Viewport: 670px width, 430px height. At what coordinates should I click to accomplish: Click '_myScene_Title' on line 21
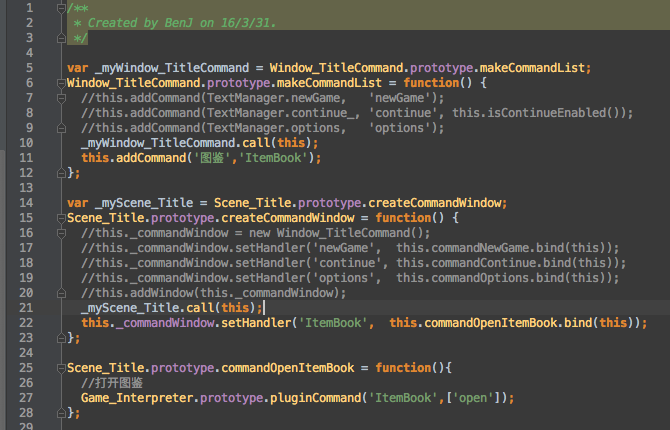(130, 308)
